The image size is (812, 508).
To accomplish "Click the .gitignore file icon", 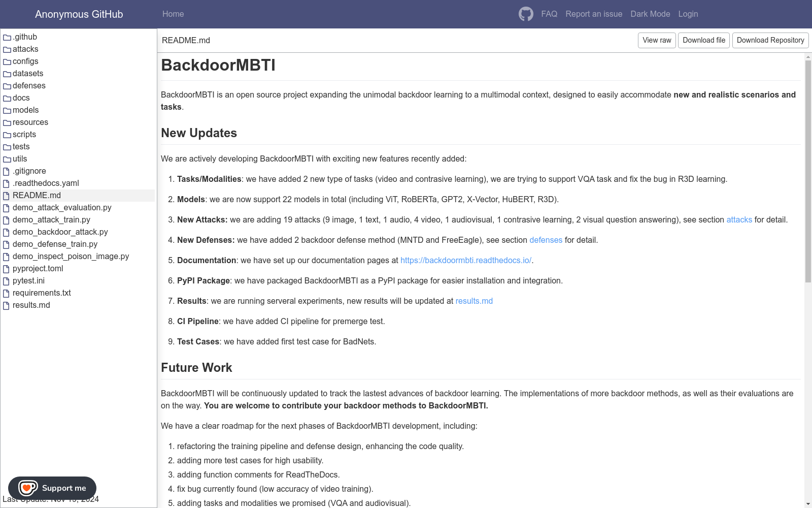I will click(7, 171).
